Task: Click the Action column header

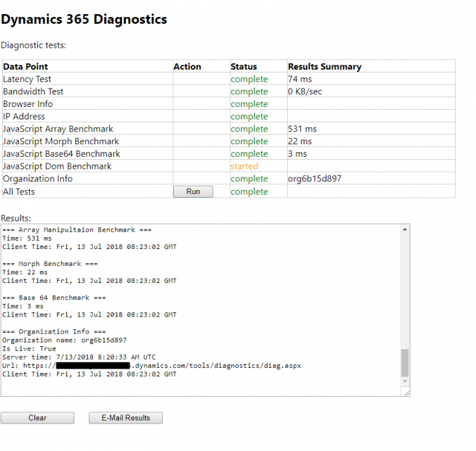Action: (187, 66)
